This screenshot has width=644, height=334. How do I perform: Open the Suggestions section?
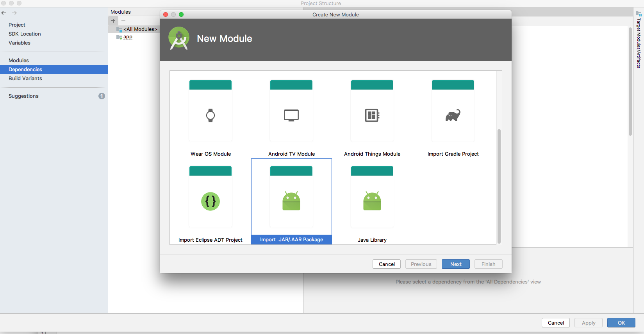(x=23, y=96)
